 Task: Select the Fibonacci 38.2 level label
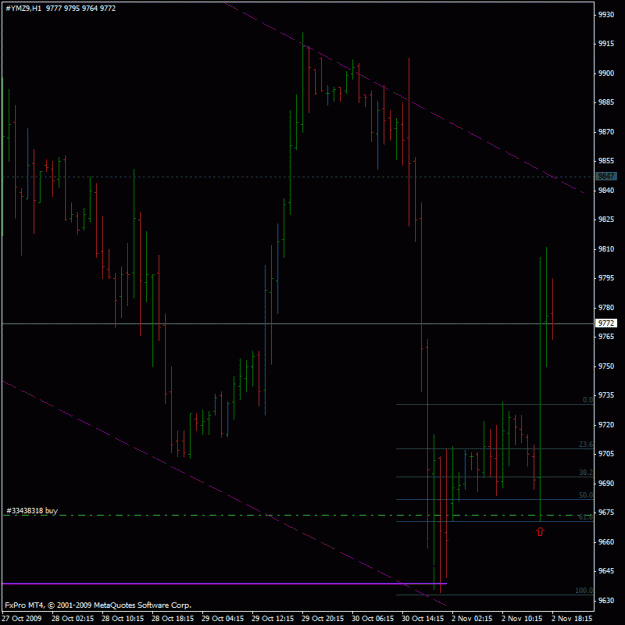tap(586, 472)
